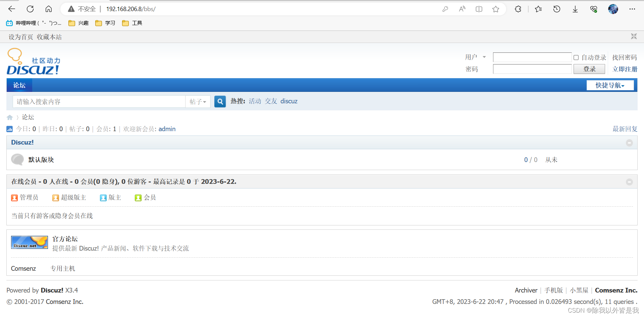Open the browser home page icon
The height and width of the screenshot is (317, 644).
(49, 9)
